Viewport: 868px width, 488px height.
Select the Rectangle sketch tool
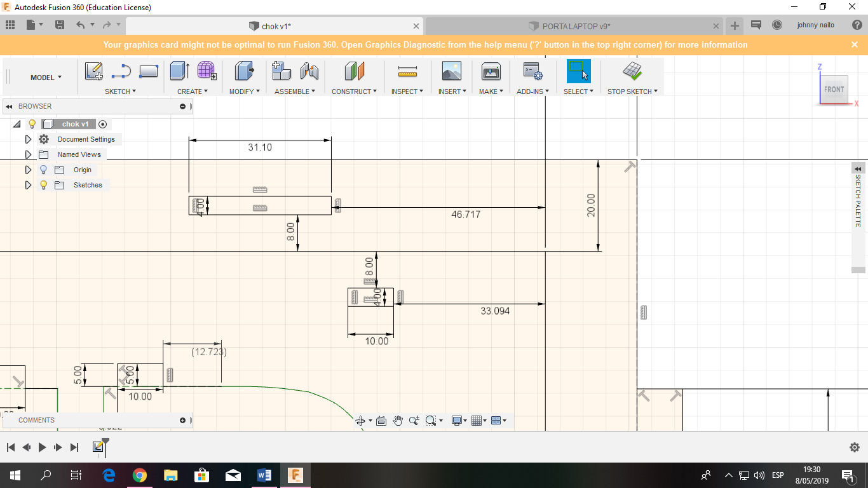point(148,71)
